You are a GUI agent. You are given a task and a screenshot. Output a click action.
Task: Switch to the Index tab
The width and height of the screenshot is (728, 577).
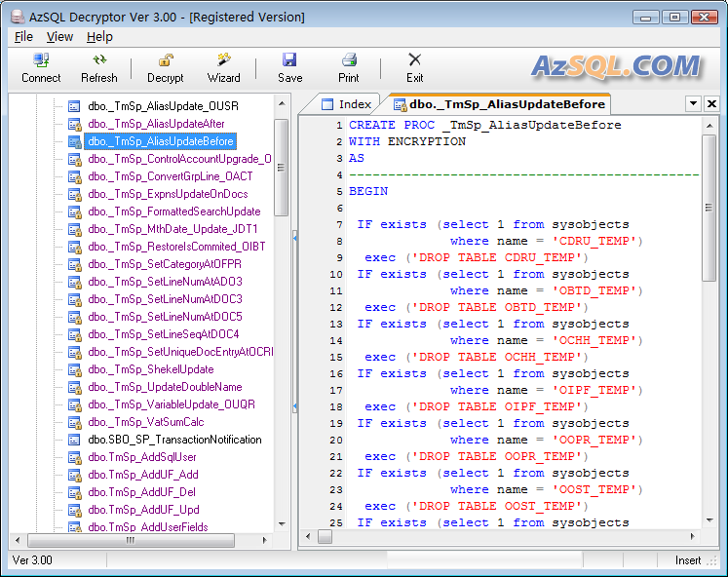pos(346,104)
